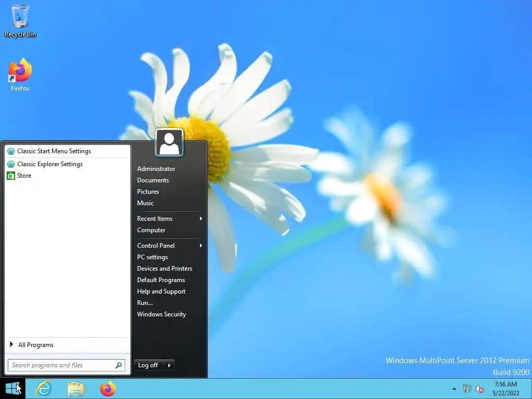This screenshot has width=532, height=399.
Task: Open shutdown options arrow beside Log off
Action: tap(169, 365)
